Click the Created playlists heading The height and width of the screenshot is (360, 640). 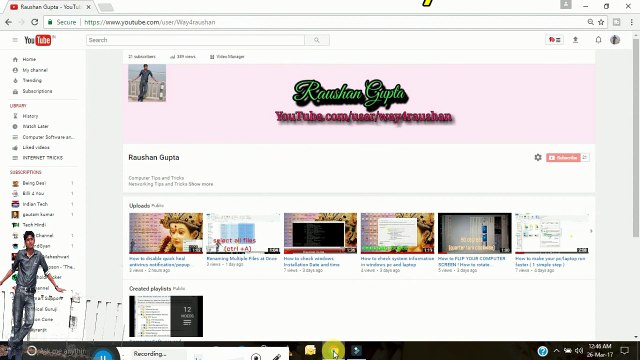tap(150, 289)
